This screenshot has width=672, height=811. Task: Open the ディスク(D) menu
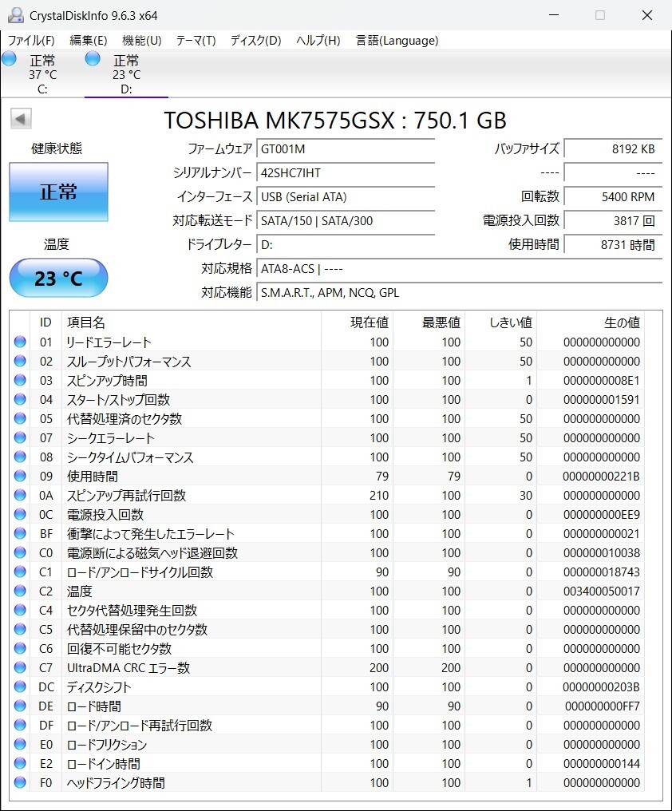coord(255,41)
